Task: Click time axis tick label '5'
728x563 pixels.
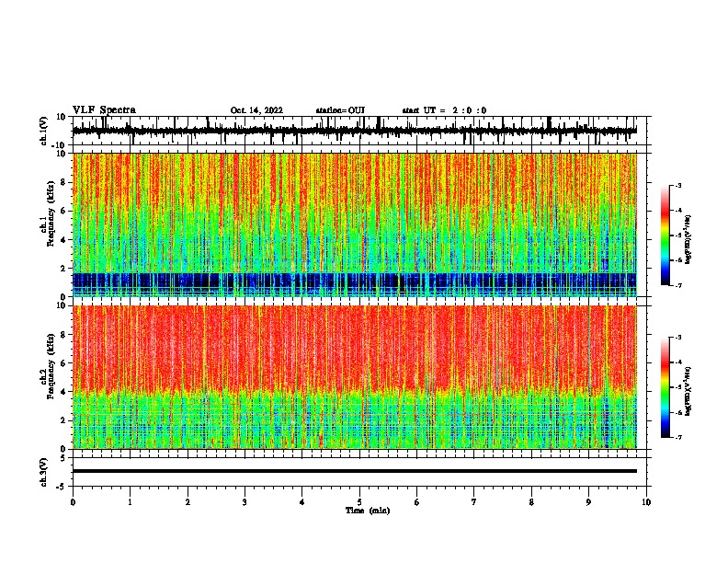Action: point(359,502)
